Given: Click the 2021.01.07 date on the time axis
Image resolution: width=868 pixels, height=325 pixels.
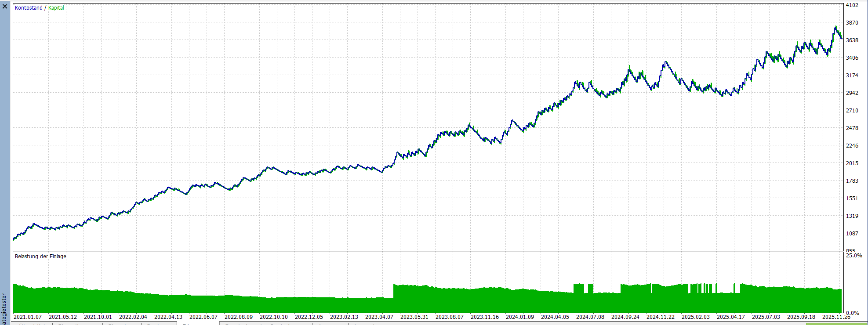Looking at the screenshot, I should tap(28, 317).
